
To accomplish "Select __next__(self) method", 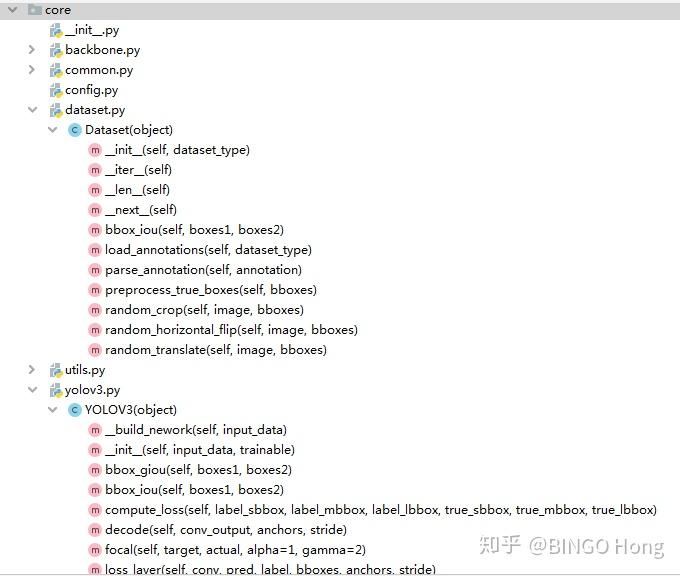I will (141, 210).
